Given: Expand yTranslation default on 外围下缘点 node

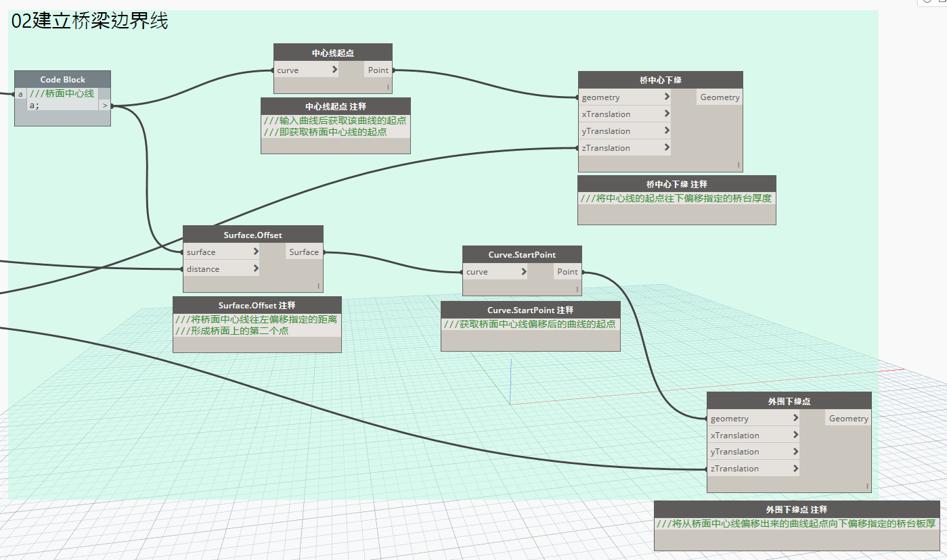Looking at the screenshot, I should point(795,451).
